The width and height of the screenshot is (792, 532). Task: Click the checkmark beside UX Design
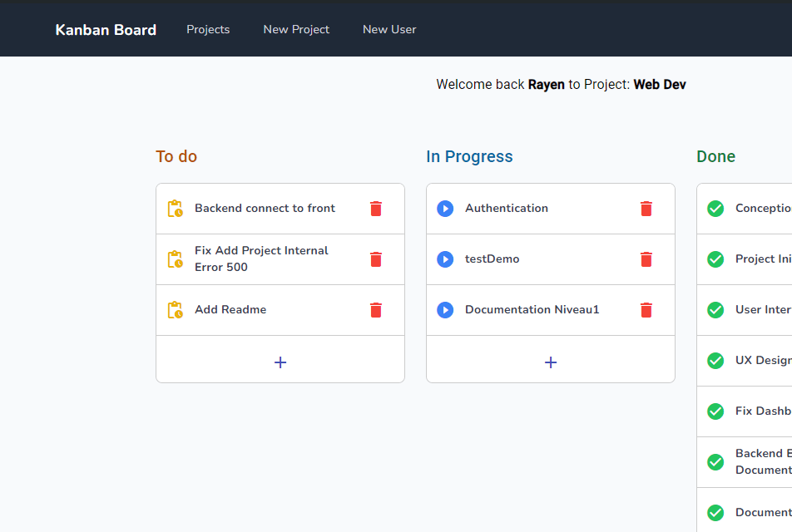tap(715, 360)
